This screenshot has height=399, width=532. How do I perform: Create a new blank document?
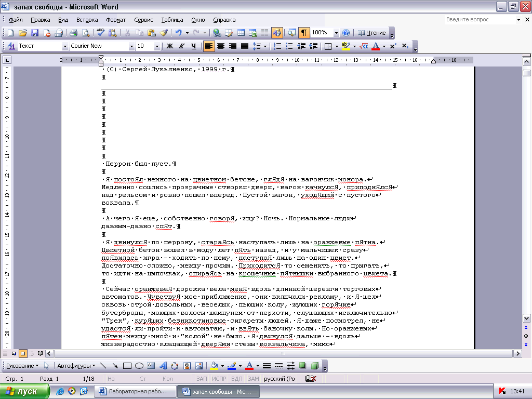(x=10, y=33)
